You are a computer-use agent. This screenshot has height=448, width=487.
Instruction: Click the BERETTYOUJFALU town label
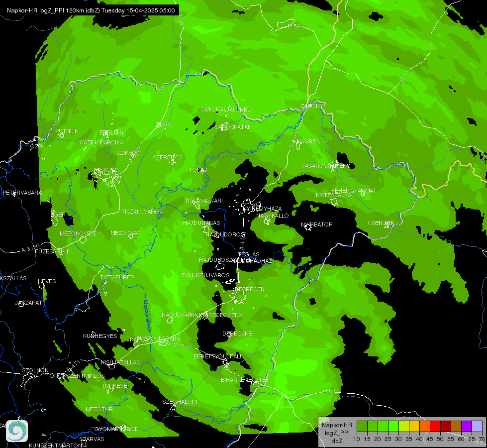(218, 356)
